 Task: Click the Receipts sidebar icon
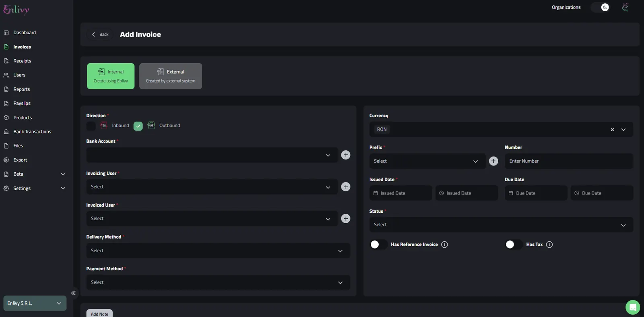6,61
